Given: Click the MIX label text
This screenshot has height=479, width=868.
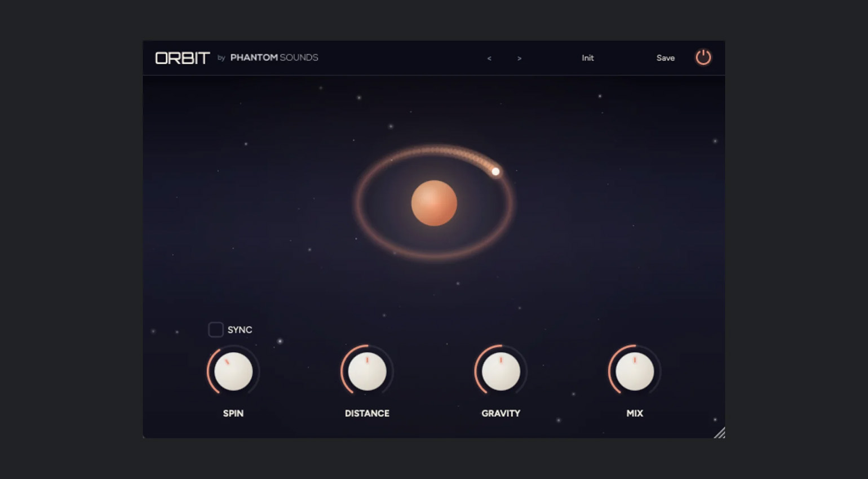Looking at the screenshot, I should pos(634,413).
